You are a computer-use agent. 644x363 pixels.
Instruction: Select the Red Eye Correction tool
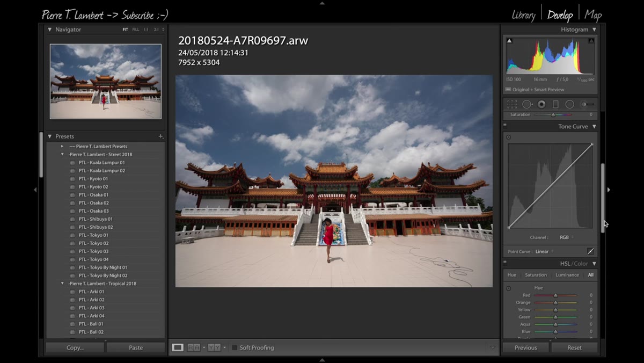point(541,104)
